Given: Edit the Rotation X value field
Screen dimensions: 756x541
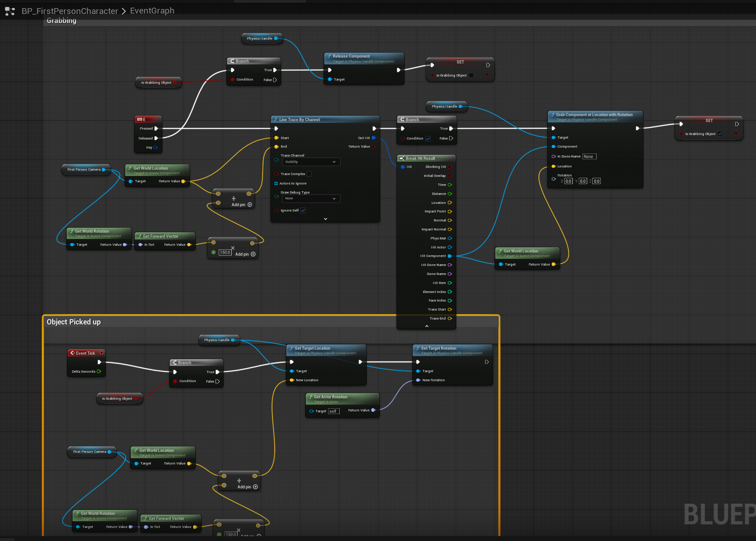Looking at the screenshot, I should (568, 181).
